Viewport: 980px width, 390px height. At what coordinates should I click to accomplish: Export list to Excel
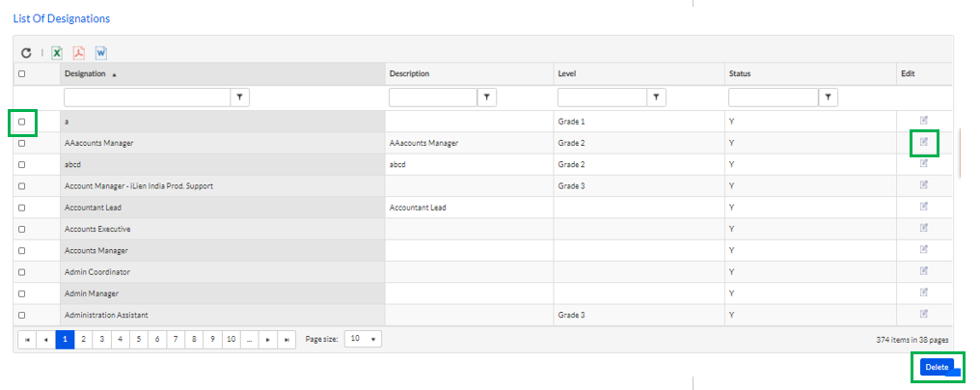click(57, 54)
